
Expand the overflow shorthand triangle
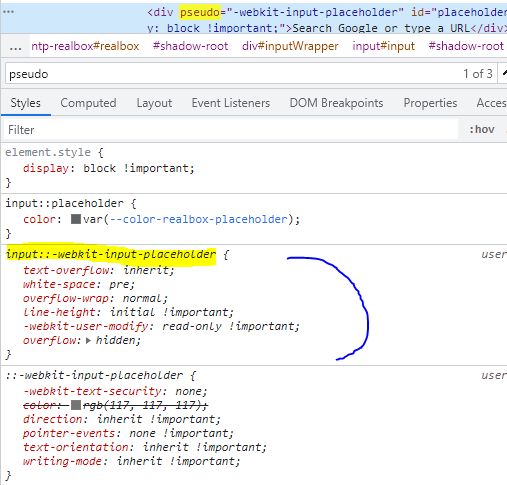pyautogui.click(x=88, y=341)
